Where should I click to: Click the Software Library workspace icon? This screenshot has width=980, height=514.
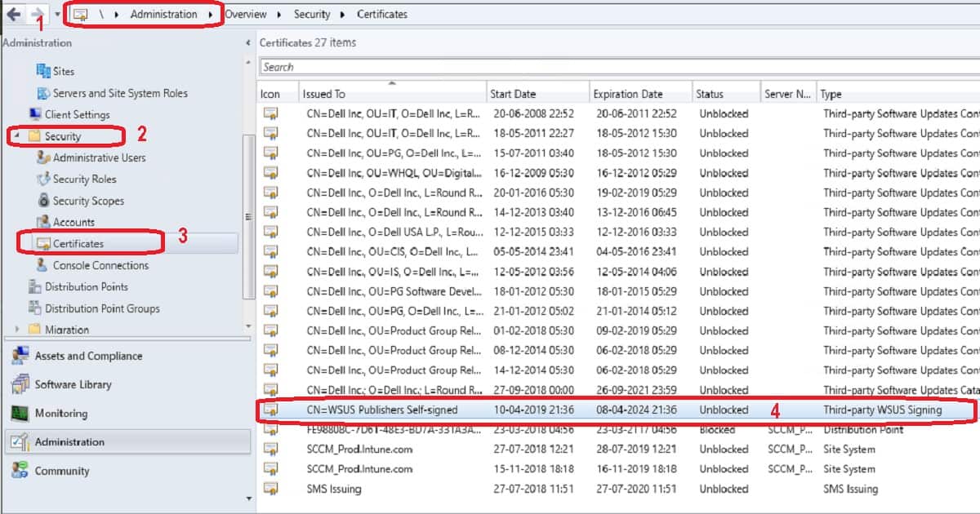(x=20, y=385)
